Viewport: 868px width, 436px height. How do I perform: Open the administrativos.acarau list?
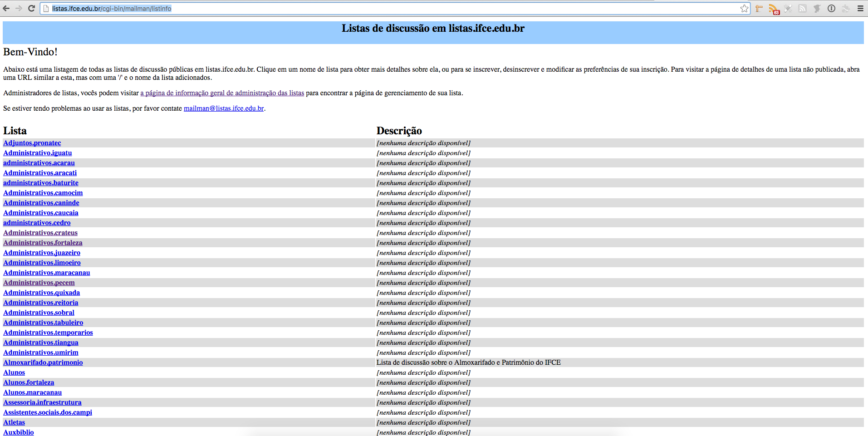tap(39, 163)
